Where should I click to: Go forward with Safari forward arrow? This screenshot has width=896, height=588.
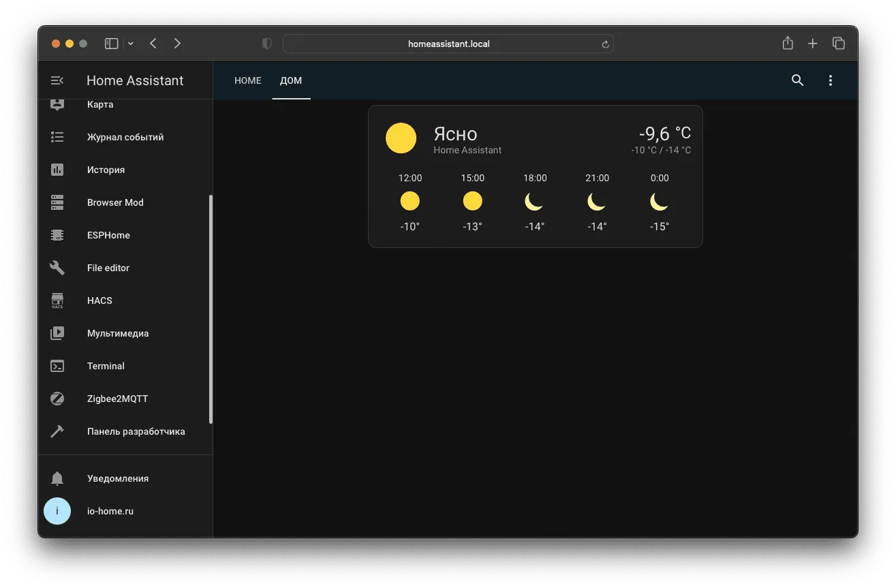[x=177, y=44]
